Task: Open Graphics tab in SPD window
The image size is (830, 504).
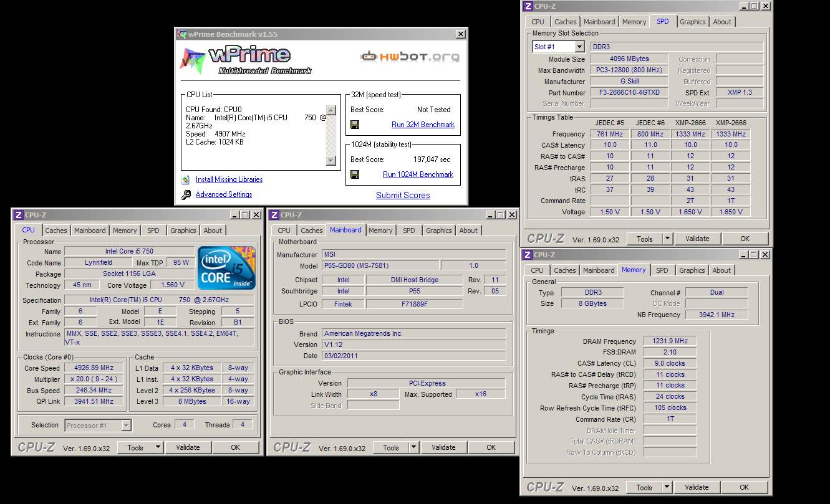Action: (x=693, y=22)
